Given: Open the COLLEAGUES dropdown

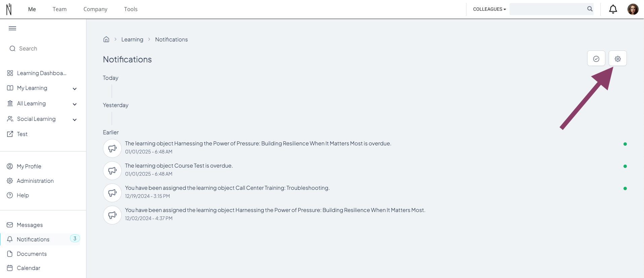Looking at the screenshot, I should tap(489, 9).
